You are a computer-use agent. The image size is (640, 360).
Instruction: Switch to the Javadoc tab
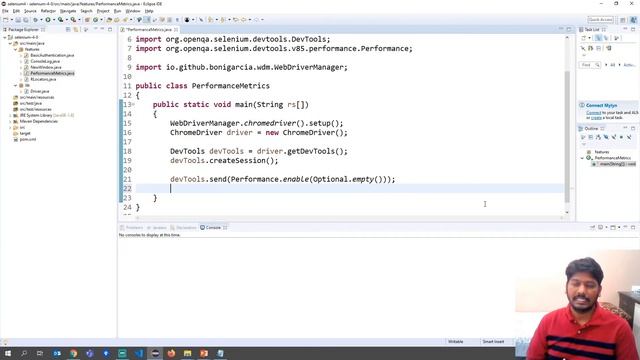[x=157, y=228]
